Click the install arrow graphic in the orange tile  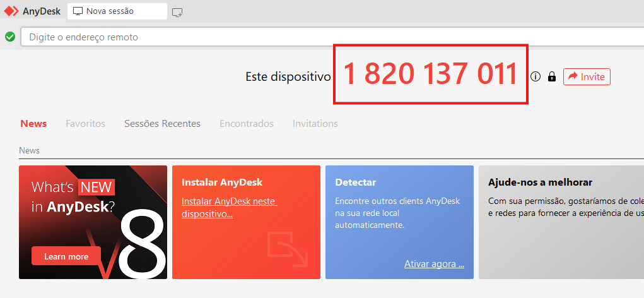287,249
